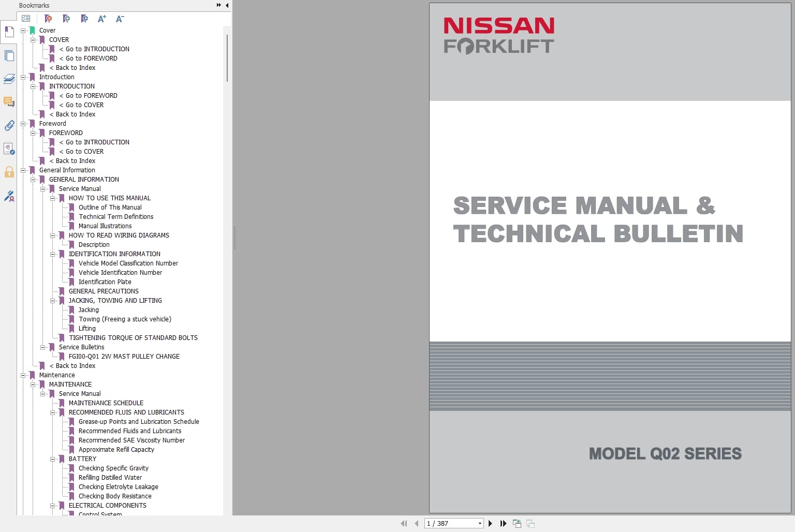Increase bookmark text size (A+)
Viewport: 795px width, 532px height.
pyautogui.click(x=102, y=19)
